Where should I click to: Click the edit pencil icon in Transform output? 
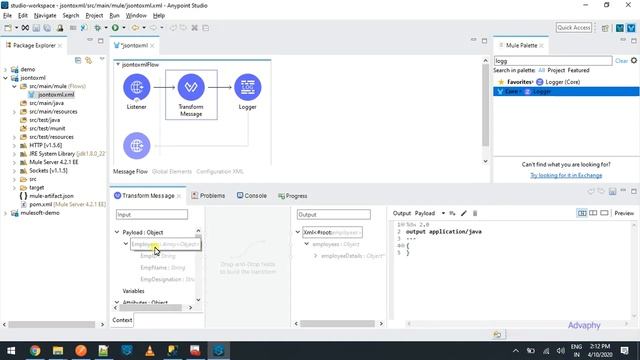pos(464,213)
